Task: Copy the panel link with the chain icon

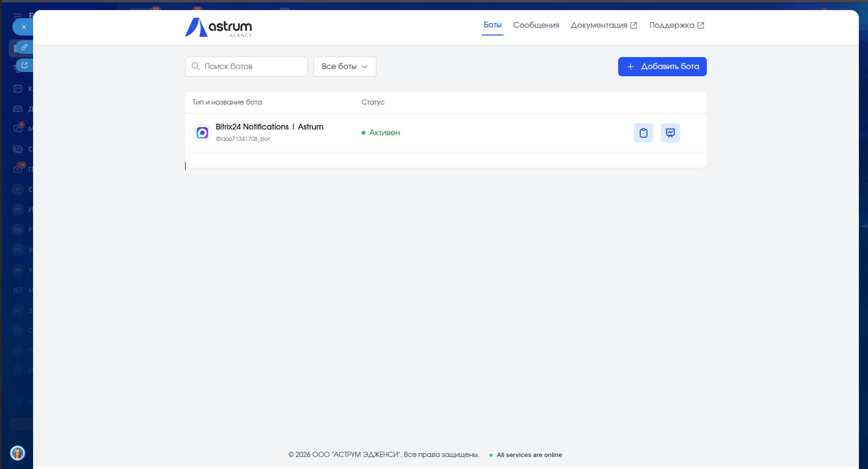Action: click(24, 47)
